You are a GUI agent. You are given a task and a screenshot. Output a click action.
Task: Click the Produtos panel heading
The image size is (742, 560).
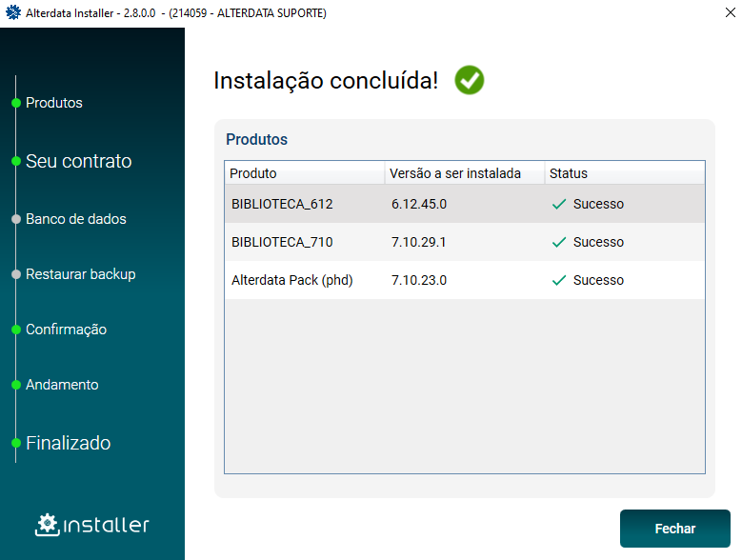point(256,140)
